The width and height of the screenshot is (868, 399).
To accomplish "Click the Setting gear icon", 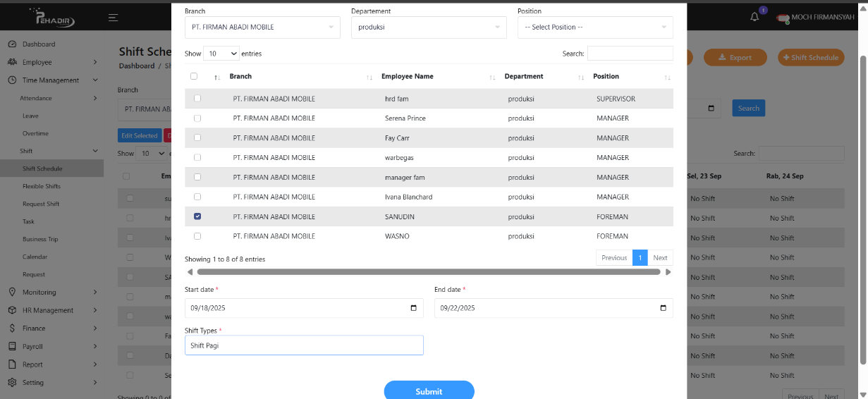I will tap(12, 383).
